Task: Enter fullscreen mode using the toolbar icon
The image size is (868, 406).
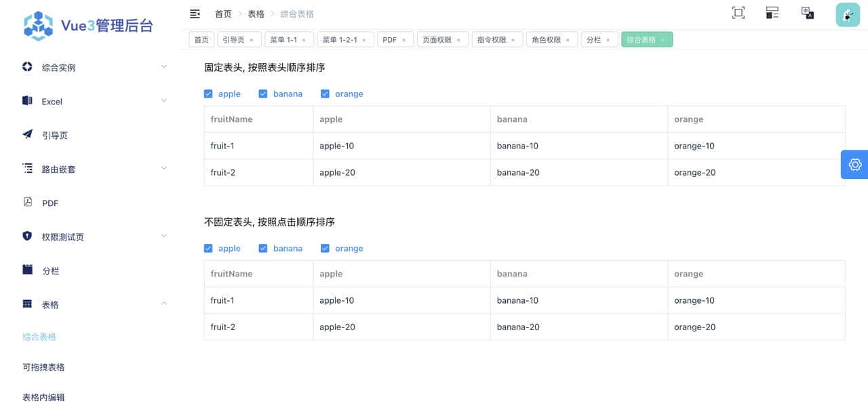Action: [x=738, y=12]
